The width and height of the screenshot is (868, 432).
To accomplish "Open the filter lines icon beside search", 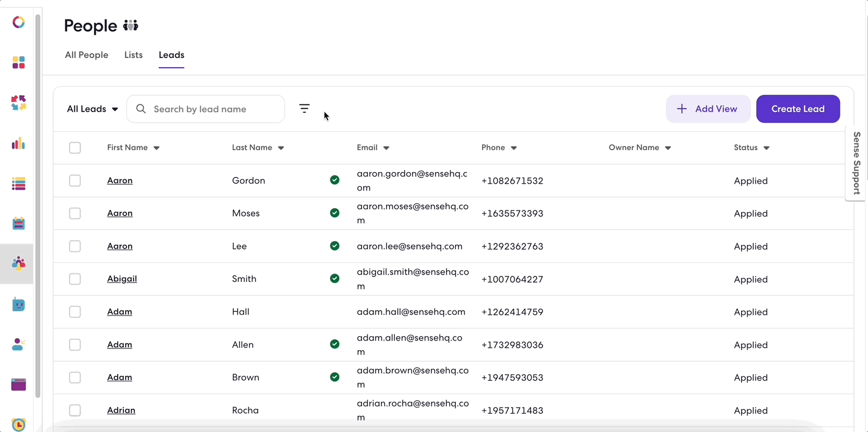I will tap(305, 109).
